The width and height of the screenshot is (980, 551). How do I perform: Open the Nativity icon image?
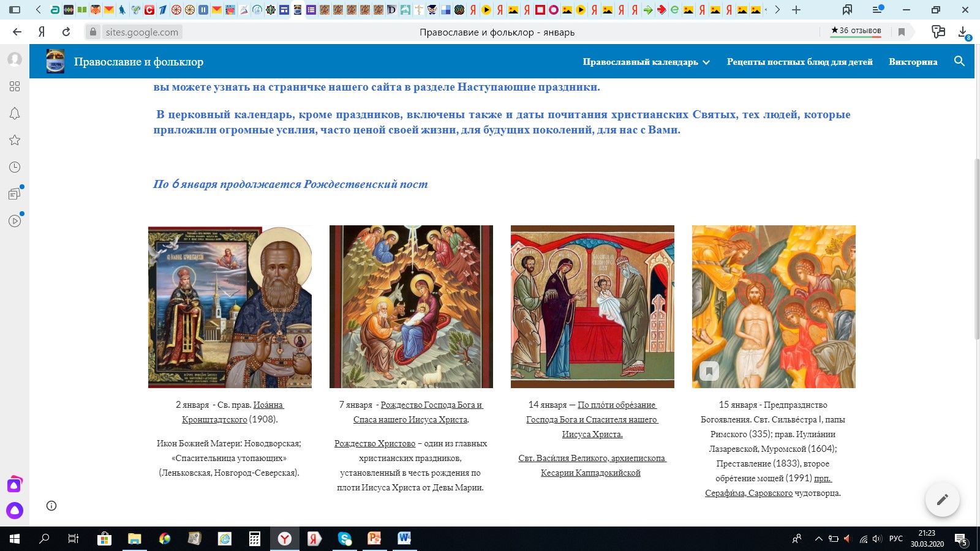[411, 307]
